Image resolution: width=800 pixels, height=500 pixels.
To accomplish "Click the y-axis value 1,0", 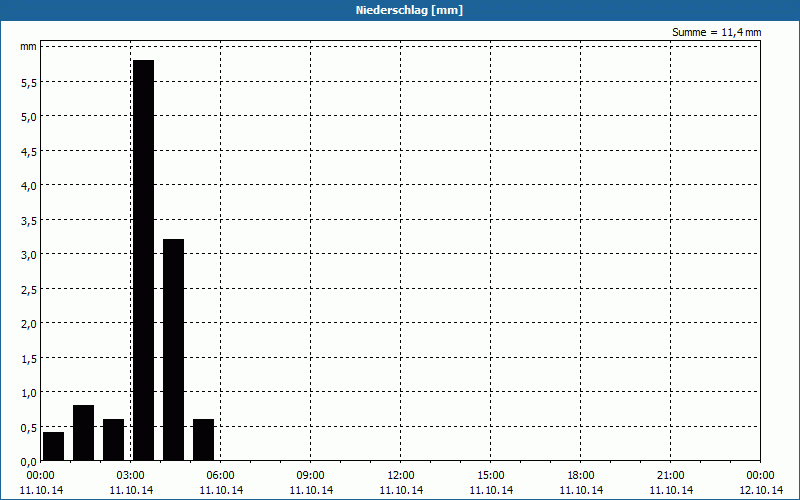I will (x=29, y=393).
